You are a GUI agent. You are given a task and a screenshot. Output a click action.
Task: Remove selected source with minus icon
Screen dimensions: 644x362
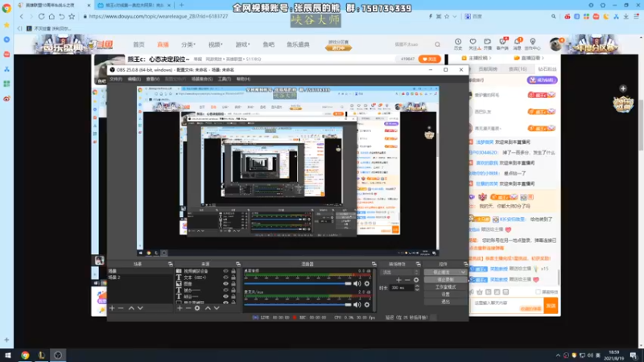188,308
